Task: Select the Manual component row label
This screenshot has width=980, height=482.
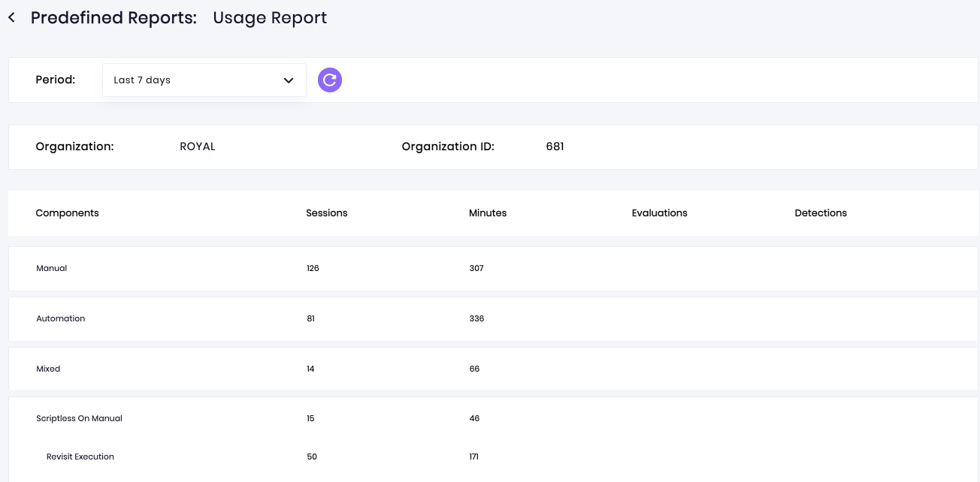Action: pos(52,268)
